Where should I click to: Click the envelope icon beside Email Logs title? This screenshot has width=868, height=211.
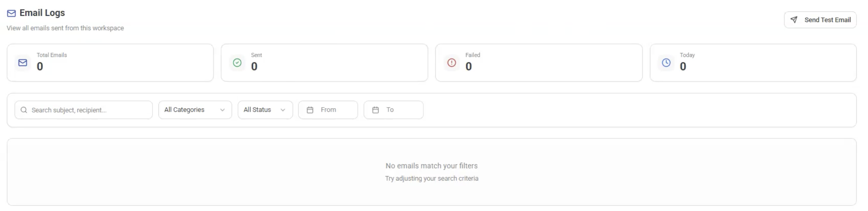coord(11,13)
